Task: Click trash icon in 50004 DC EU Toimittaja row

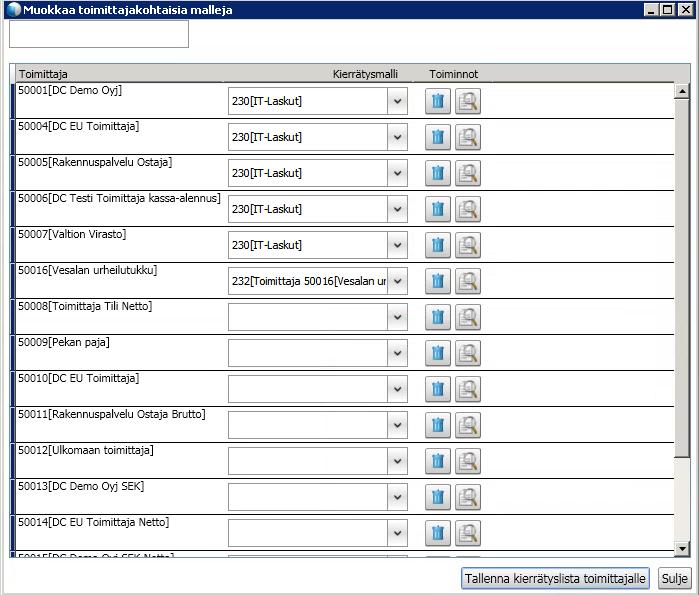Action: (x=438, y=137)
